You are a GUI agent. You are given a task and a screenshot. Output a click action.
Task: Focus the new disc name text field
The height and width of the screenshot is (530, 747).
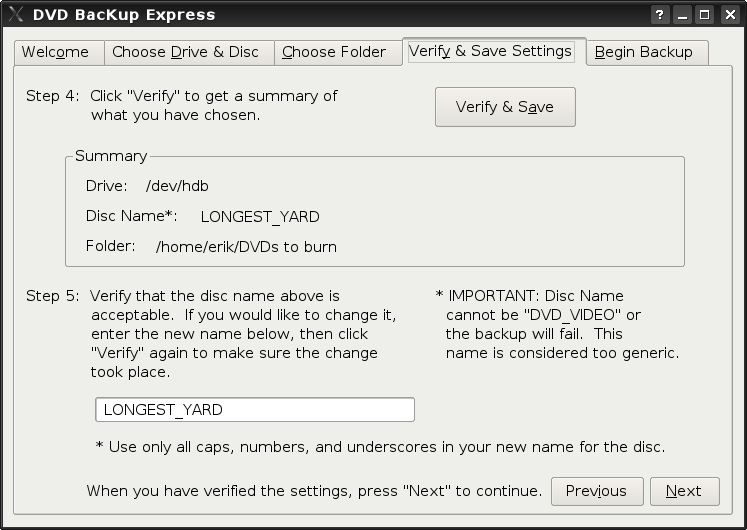[x=255, y=410]
